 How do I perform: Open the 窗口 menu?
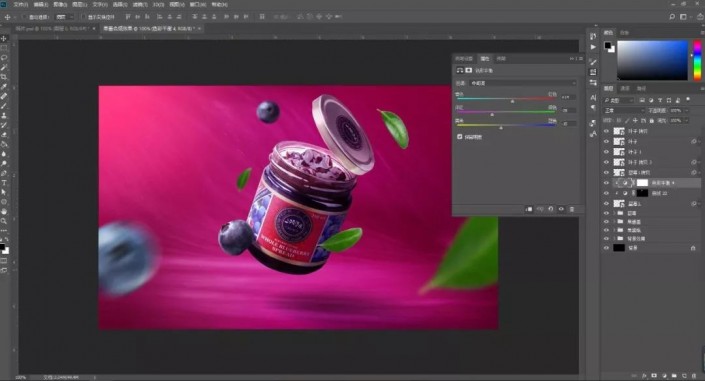tap(198, 4)
